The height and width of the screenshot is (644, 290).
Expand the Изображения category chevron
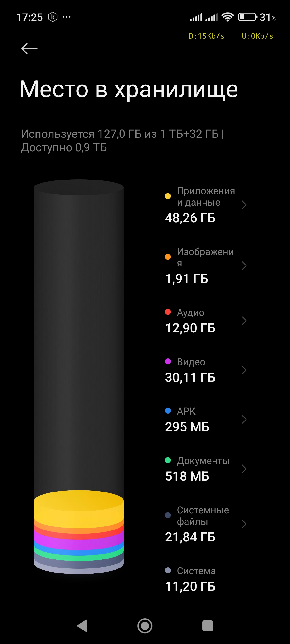click(x=244, y=265)
